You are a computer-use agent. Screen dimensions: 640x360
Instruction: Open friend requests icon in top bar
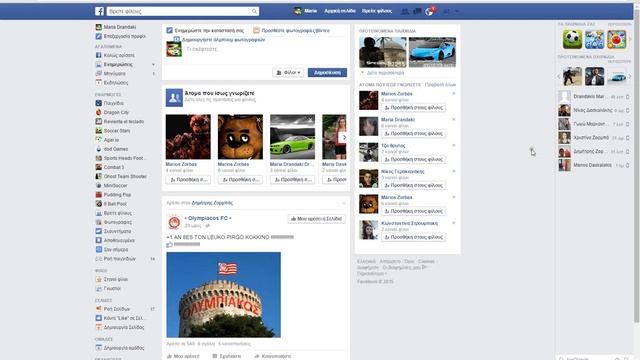click(x=404, y=11)
